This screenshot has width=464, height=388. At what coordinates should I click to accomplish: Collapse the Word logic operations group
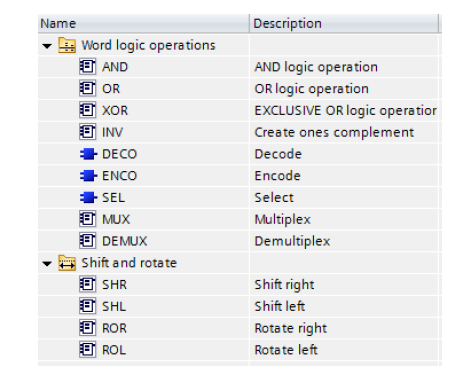click(47, 46)
